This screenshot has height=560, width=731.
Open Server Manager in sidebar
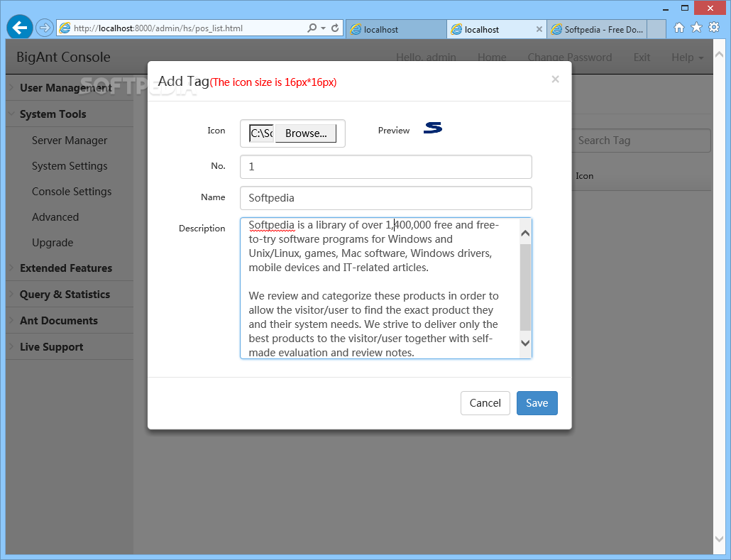pos(70,141)
